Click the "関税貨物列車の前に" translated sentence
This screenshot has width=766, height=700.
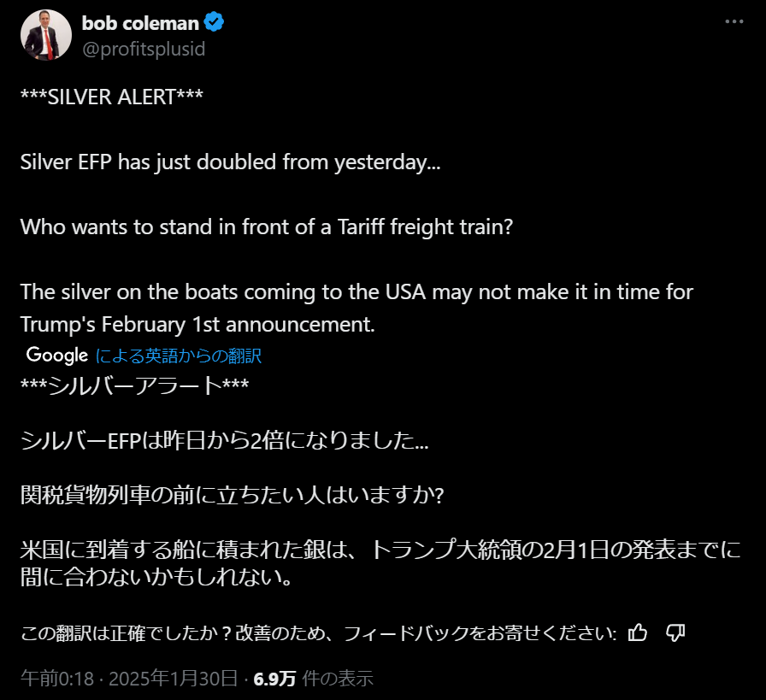[x=231, y=496]
